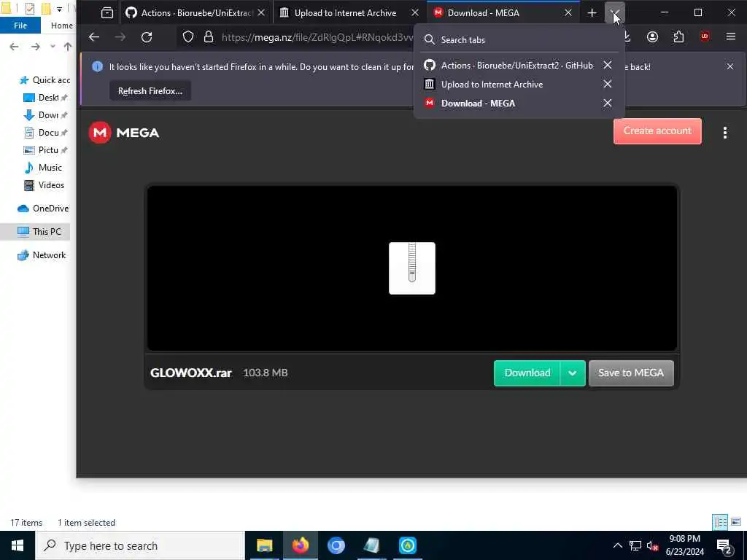This screenshot has height=560, width=747.
Task: Open File Explorer from the taskbar
Action: pyautogui.click(x=264, y=545)
